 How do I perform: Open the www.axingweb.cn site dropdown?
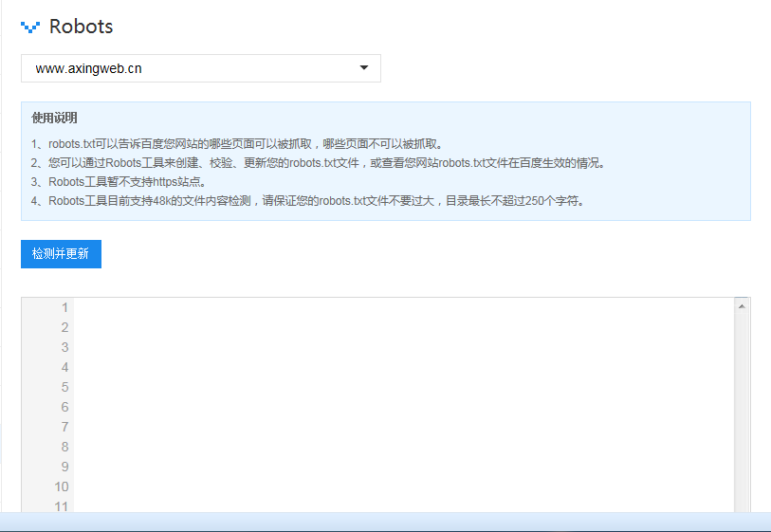click(201, 68)
